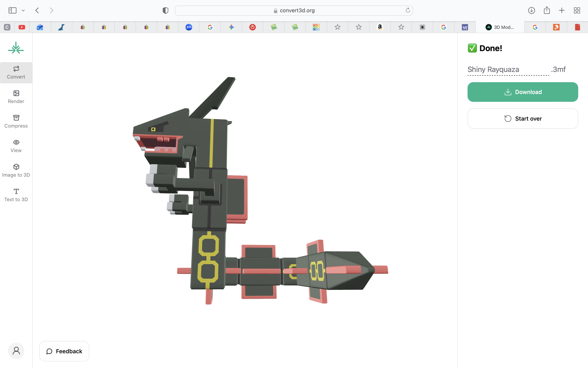Reload the page with the refresh icon
The height and width of the screenshot is (368, 588).
pyautogui.click(x=408, y=10)
